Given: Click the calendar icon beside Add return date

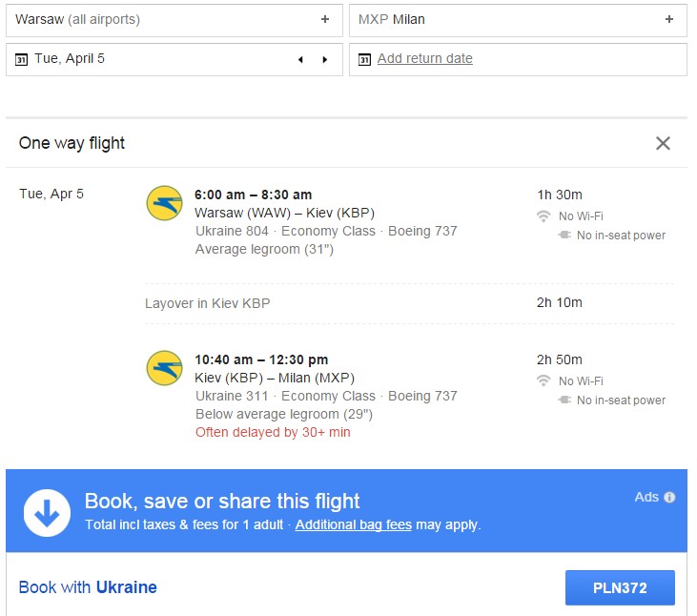Looking at the screenshot, I should (364, 59).
